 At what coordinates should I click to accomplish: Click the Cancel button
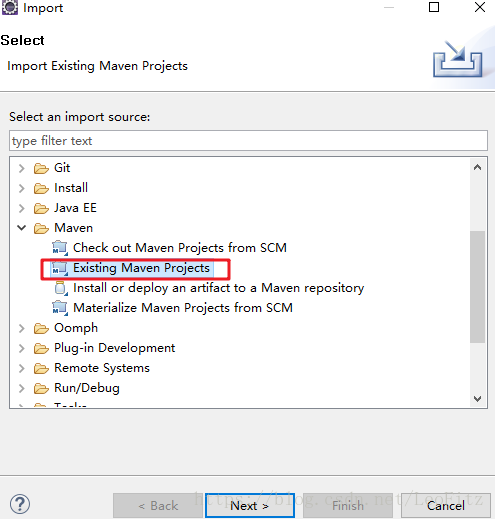[x=446, y=506]
